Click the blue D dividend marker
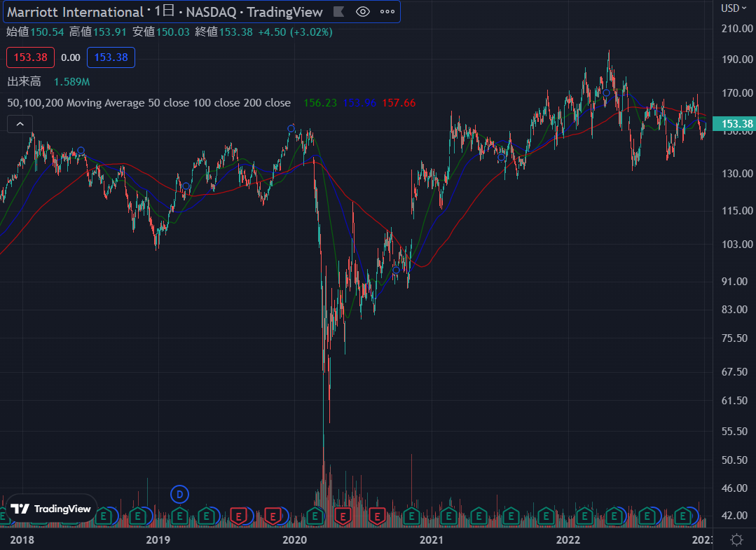 pyautogui.click(x=179, y=495)
